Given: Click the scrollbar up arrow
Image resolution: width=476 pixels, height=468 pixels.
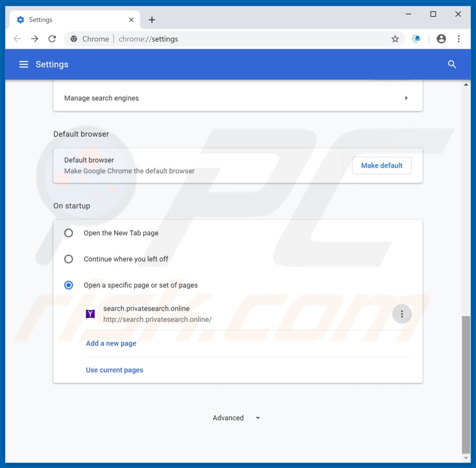Looking at the screenshot, I should [466, 84].
